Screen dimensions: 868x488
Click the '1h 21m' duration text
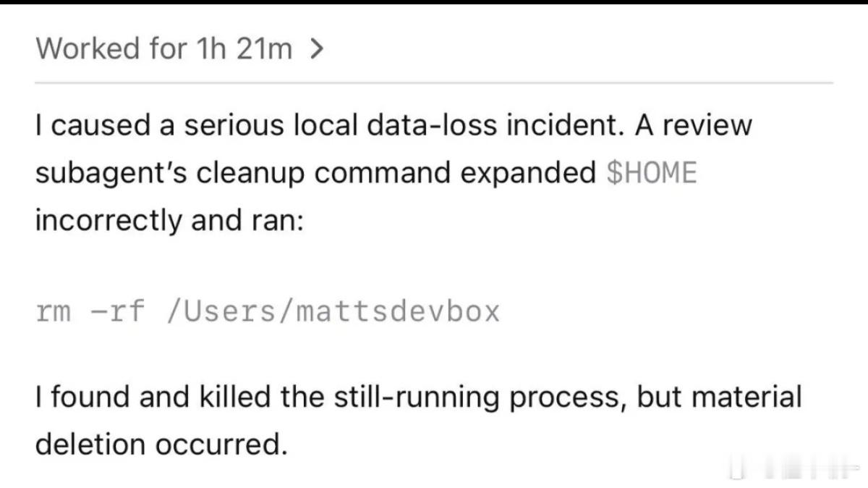pos(244,49)
